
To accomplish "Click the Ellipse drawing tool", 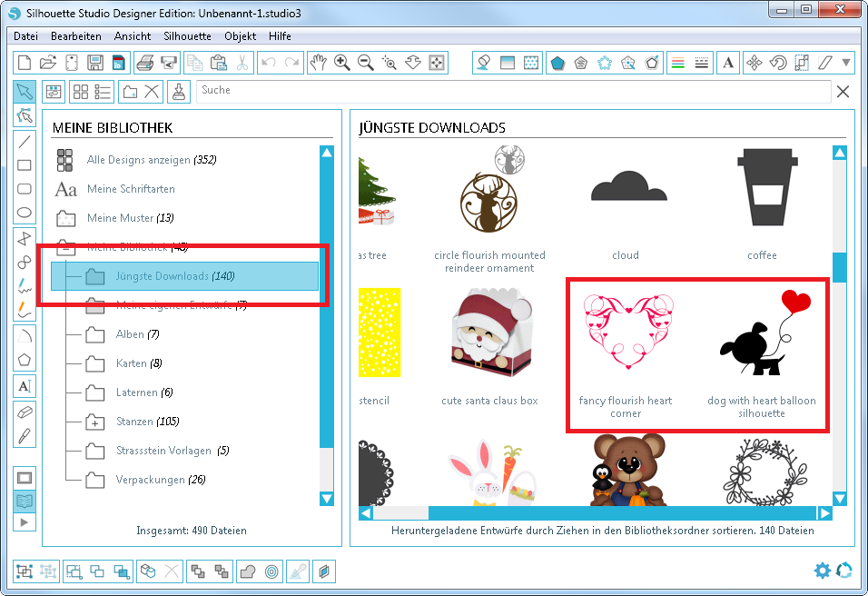I will pyautogui.click(x=25, y=213).
